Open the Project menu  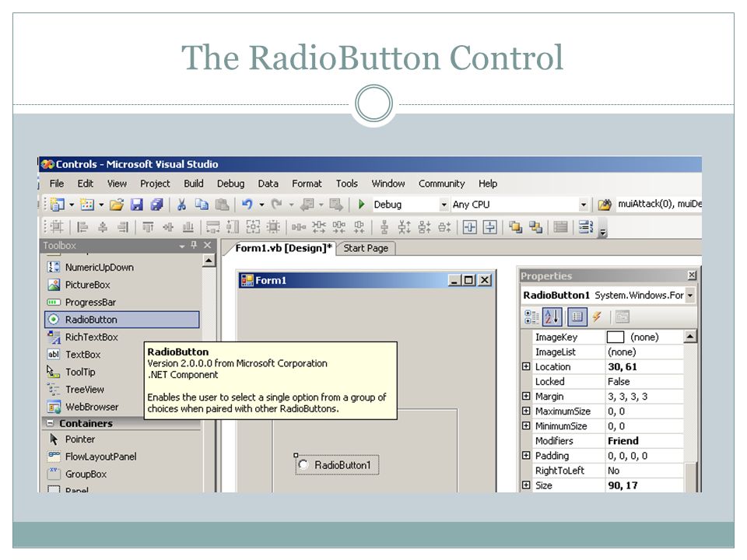[x=155, y=184]
